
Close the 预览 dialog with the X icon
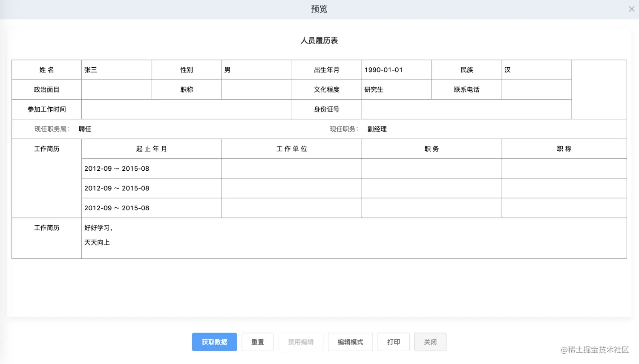pyautogui.click(x=631, y=9)
